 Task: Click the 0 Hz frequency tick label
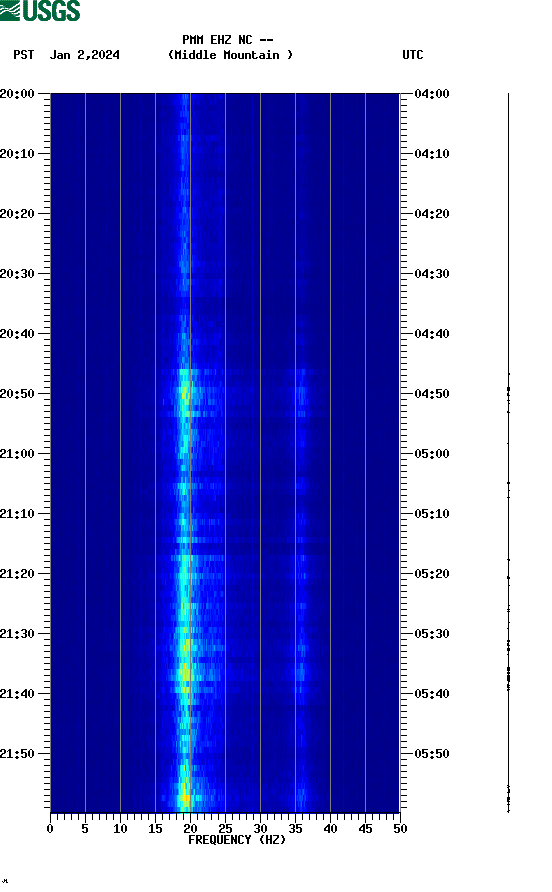pos(50,829)
